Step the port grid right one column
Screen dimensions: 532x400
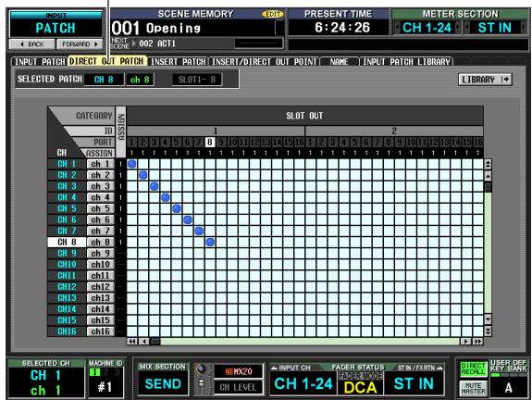[465, 342]
